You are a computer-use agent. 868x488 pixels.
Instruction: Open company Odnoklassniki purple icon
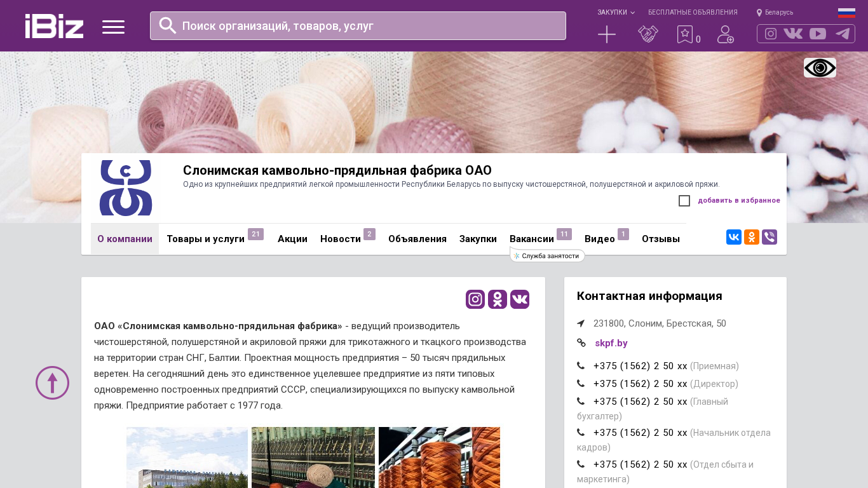pos(498,299)
